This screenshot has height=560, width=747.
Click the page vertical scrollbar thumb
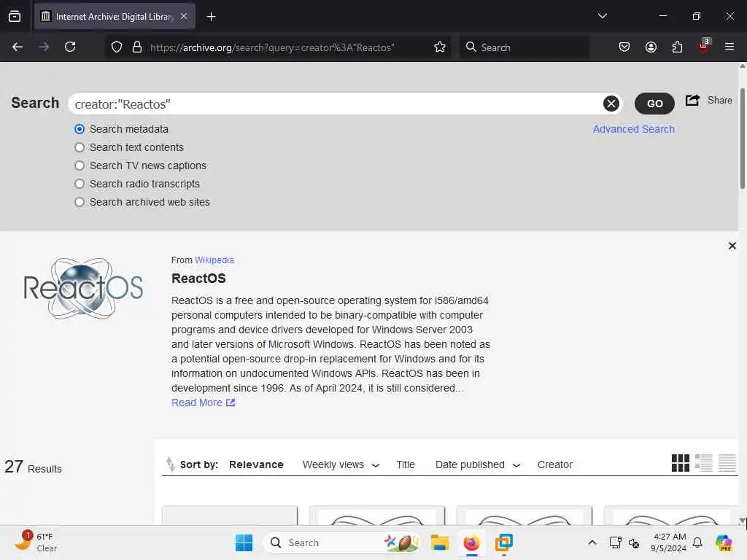click(x=742, y=138)
